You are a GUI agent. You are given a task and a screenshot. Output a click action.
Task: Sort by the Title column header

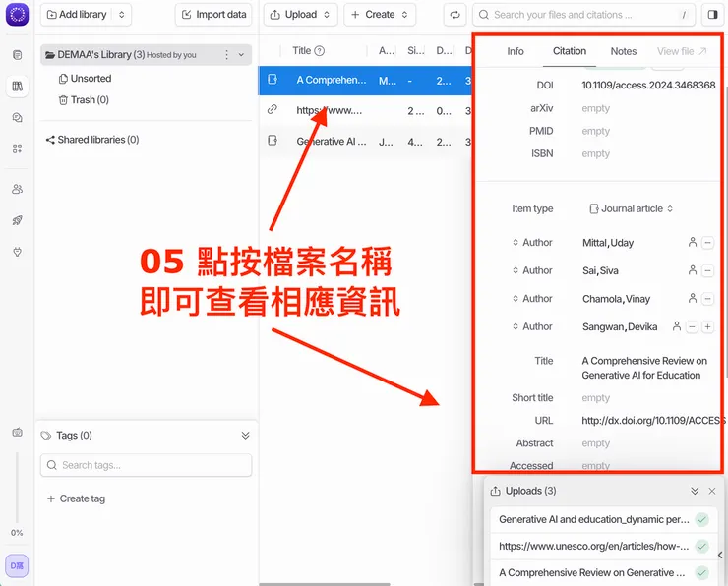(x=302, y=50)
